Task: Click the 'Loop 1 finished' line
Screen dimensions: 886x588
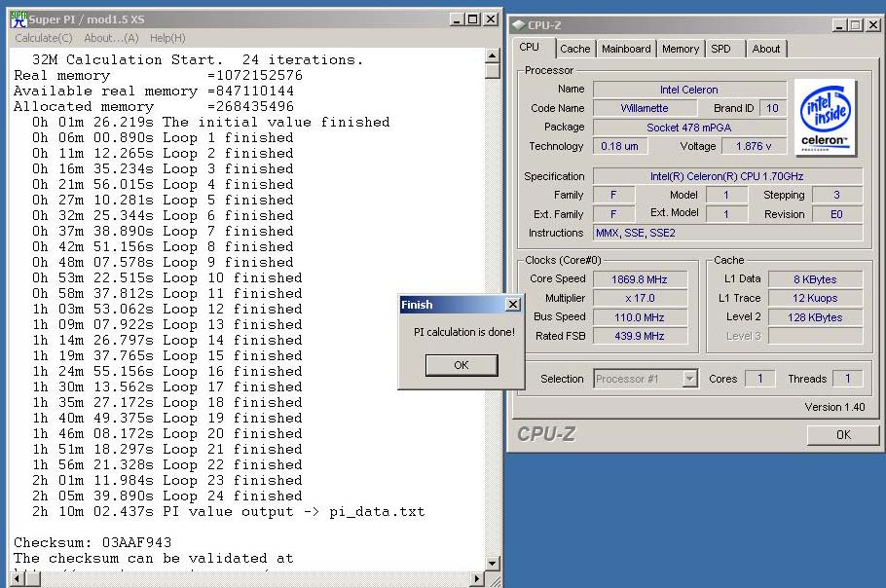Action: [163, 138]
